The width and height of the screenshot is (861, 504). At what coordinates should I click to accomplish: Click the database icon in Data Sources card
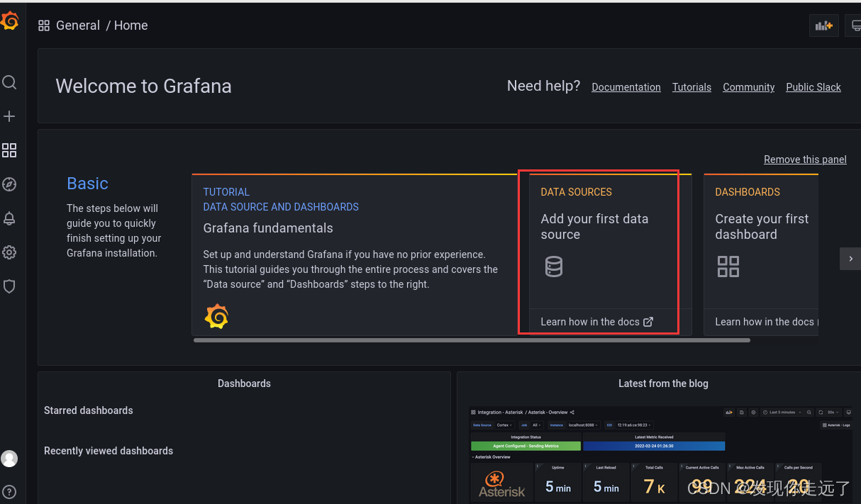553,267
